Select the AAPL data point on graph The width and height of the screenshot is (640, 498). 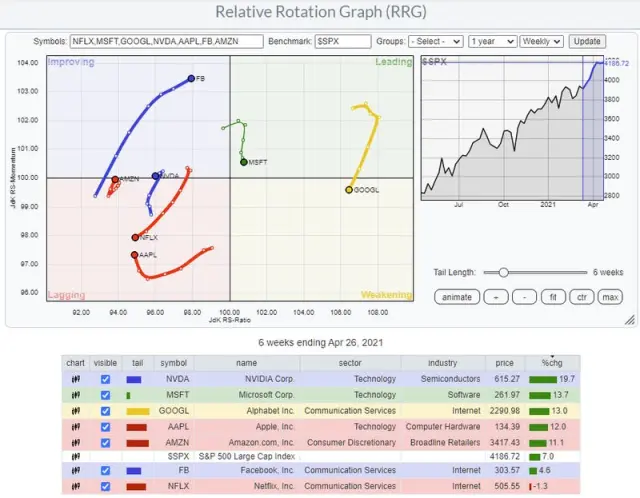click(x=134, y=255)
